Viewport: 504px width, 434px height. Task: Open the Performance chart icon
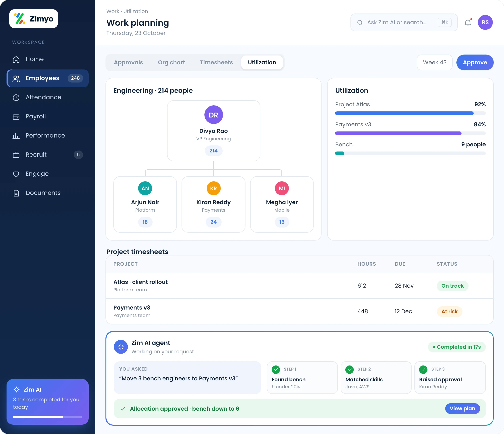(x=16, y=136)
